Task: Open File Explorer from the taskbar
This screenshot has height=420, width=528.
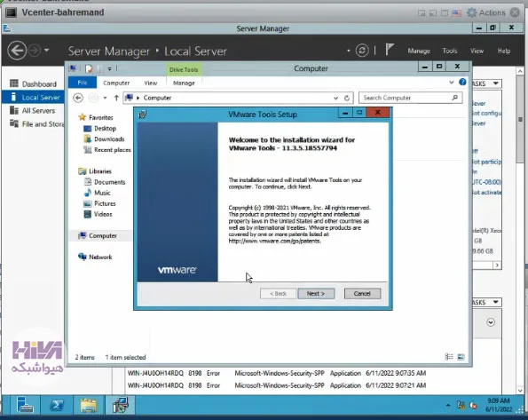Action: tap(89, 405)
